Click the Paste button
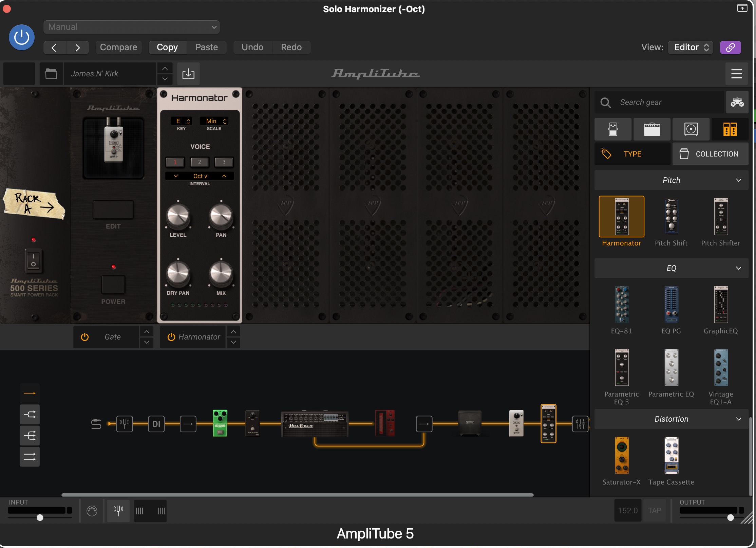This screenshot has width=756, height=548. 207,47
